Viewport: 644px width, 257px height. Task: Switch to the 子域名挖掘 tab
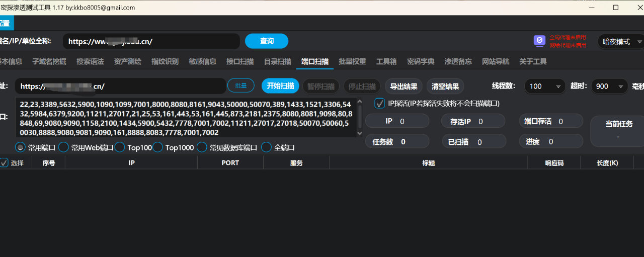click(49, 61)
